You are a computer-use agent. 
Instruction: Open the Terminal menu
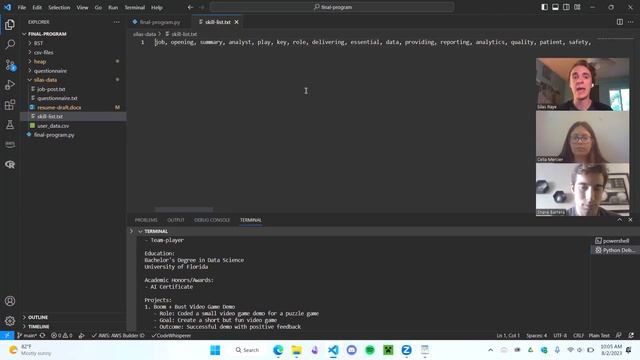point(135,7)
